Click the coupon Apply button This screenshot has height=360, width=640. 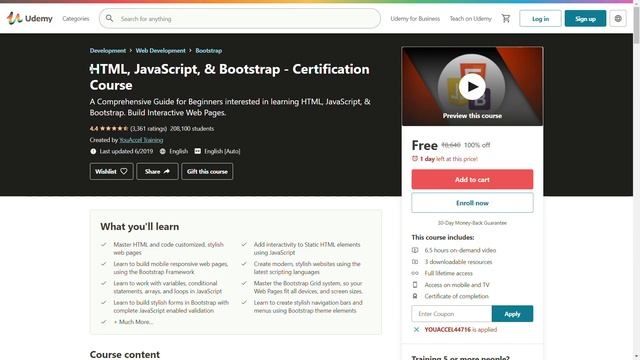[512, 313]
